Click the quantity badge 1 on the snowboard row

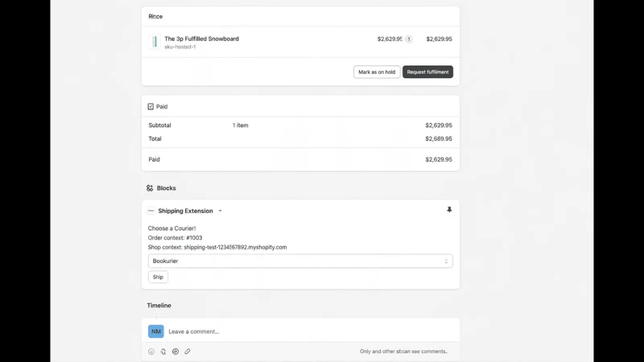tap(409, 39)
